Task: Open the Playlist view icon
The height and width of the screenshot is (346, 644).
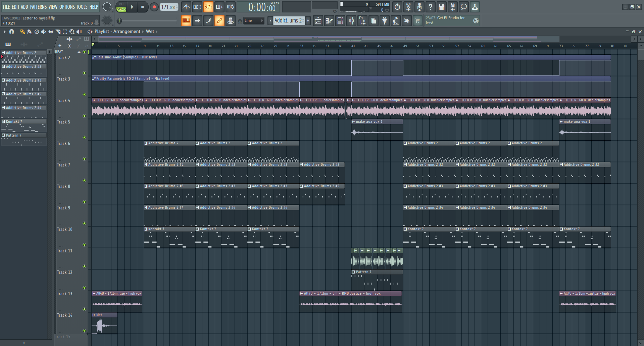Action: [318, 21]
